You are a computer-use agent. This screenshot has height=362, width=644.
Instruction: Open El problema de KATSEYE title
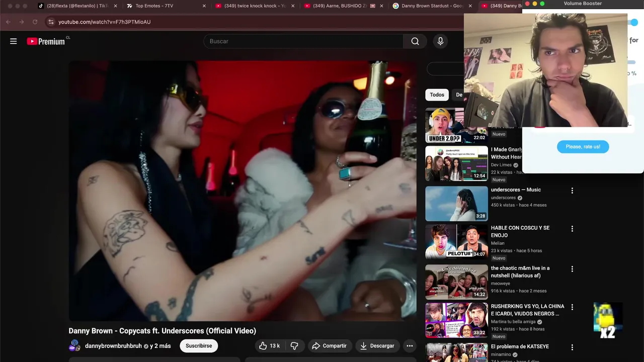click(520, 346)
